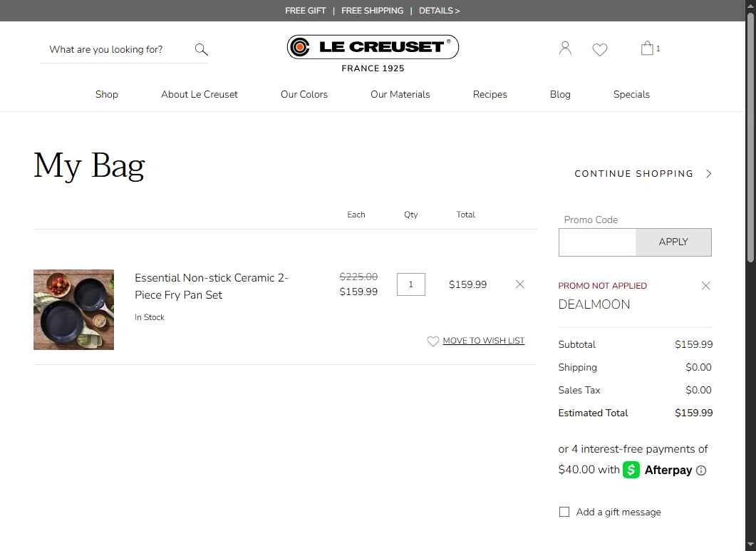Focus the Promo Code input field
The height and width of the screenshot is (551, 756).
click(597, 242)
